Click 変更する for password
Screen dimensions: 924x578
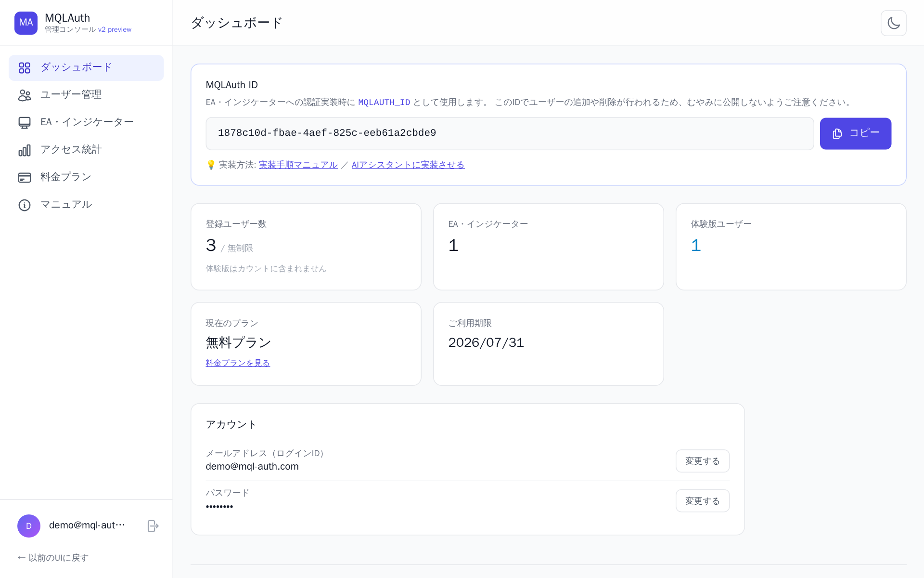point(702,501)
